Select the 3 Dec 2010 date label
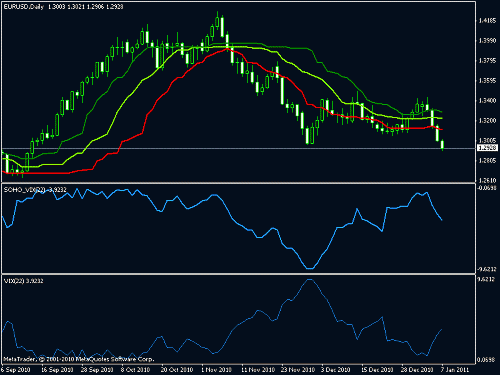Image resolution: width=500 pixels, height=375 pixels. 336,370
